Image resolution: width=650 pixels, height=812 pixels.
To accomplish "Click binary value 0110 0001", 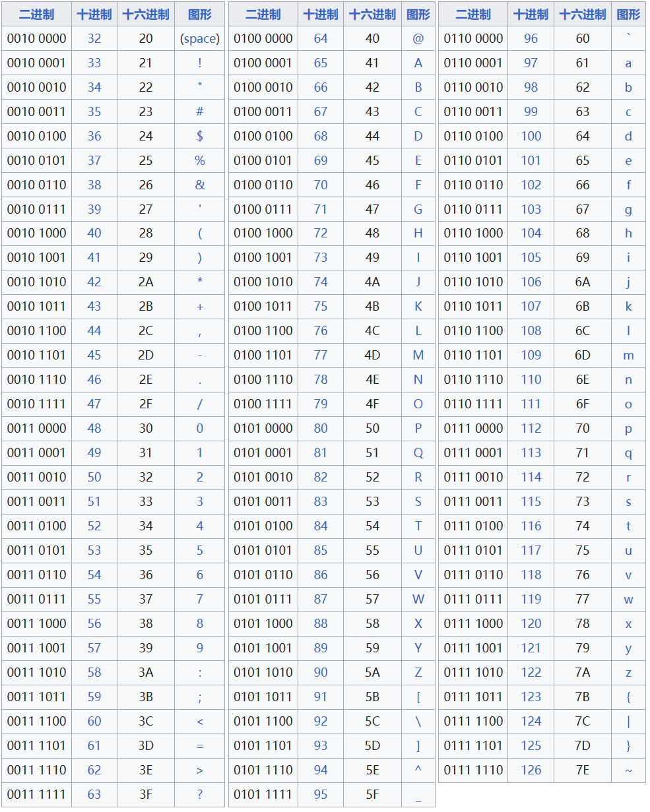I will coord(473,63).
